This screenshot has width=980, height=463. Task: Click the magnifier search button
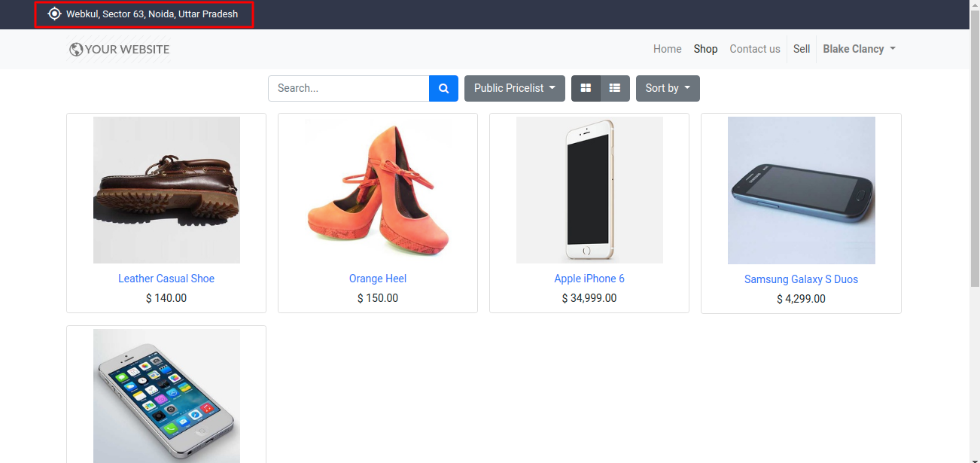444,88
